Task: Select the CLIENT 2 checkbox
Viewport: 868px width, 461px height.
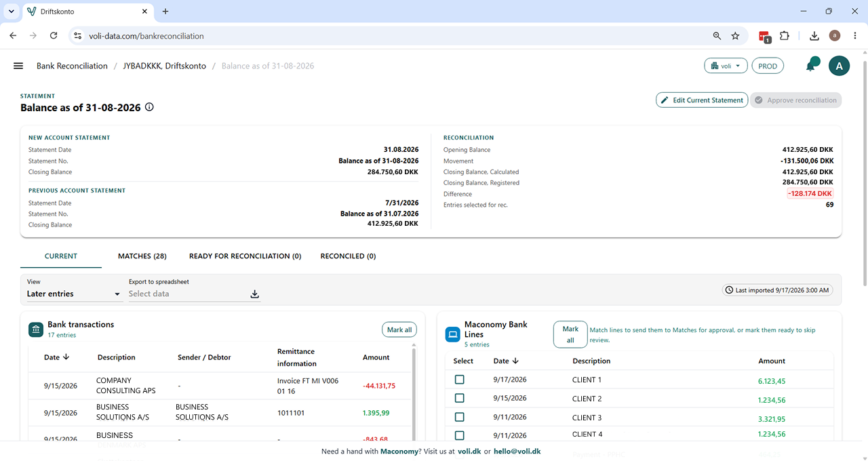Action: 460,398
